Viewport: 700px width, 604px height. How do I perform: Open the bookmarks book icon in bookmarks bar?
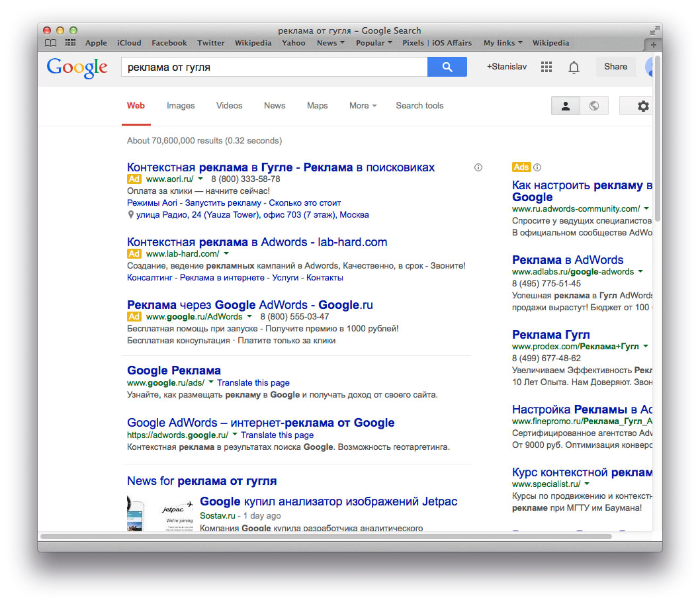pyautogui.click(x=50, y=43)
